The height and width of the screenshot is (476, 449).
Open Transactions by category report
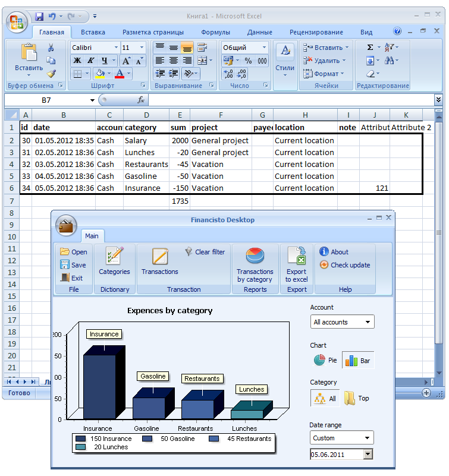pos(255,264)
